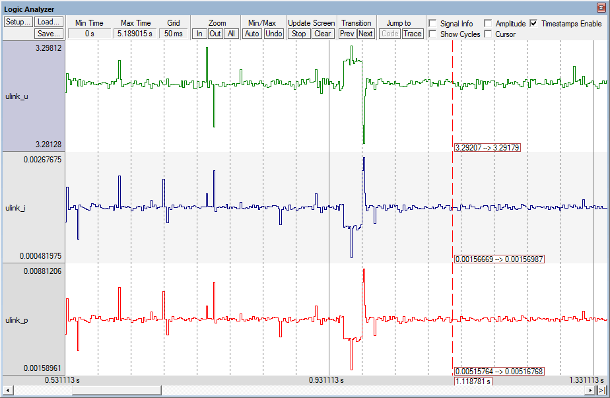Select the ulink_p signal label
The width and height of the screenshot is (610, 398).
17,320
